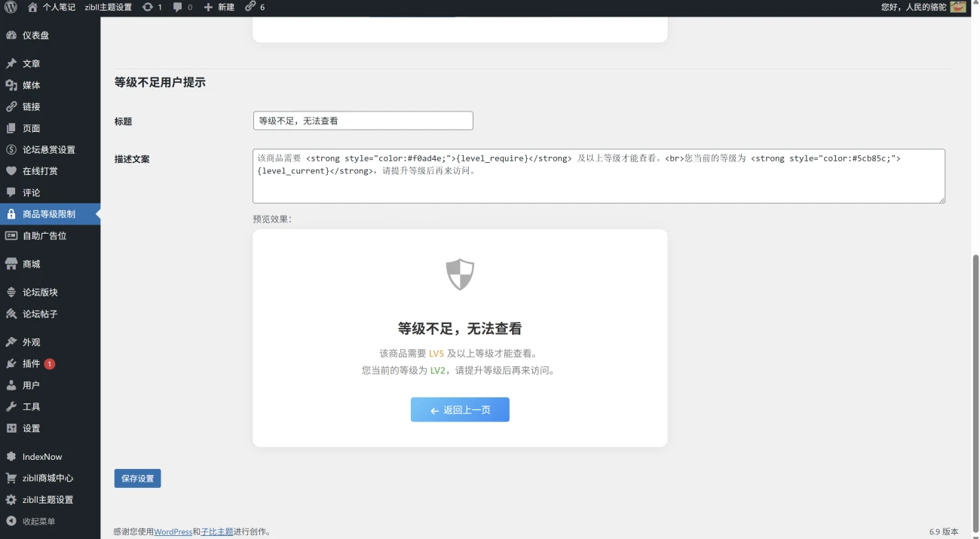Click the zibll商城中心 cart icon
Screen dimensions: 980x539
click(x=13, y=477)
